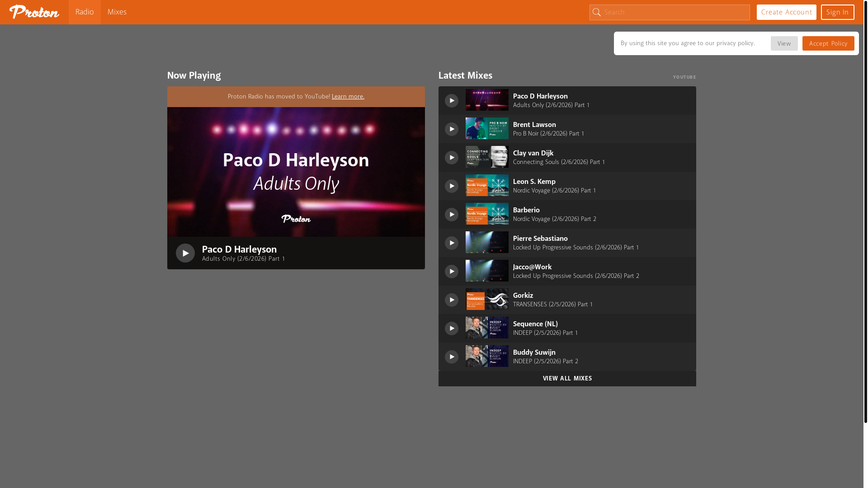
Task: Click Buddy Suwijn artist name
Action: [x=534, y=352]
